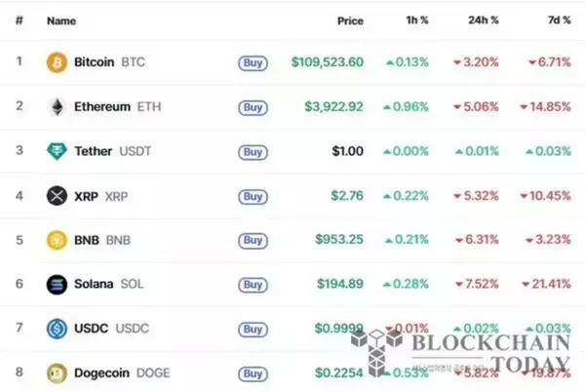This screenshot has width=585, height=392.
Task: Sort by the # rank column header
Action: pyautogui.click(x=19, y=20)
